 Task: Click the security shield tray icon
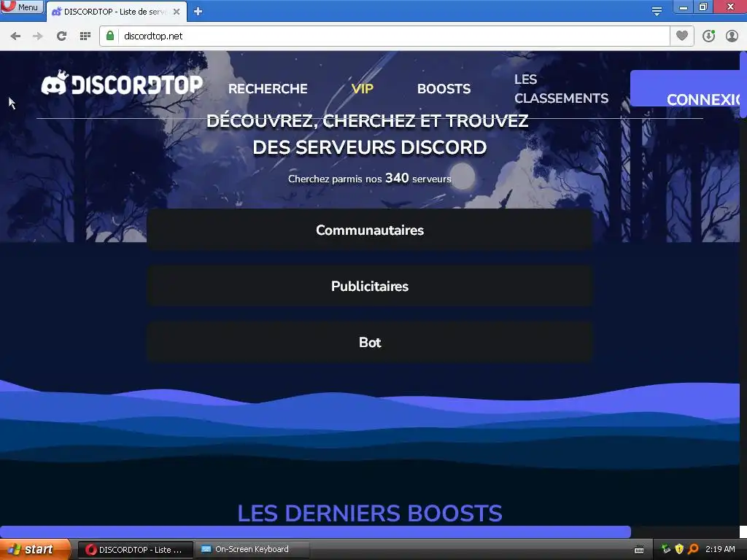coord(679,549)
